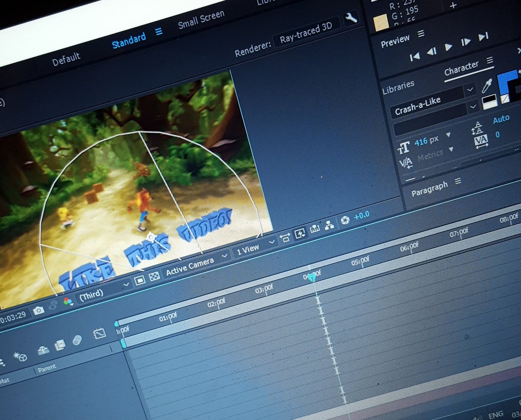
Task: Click the +0.0 exposure value
Action: click(362, 215)
